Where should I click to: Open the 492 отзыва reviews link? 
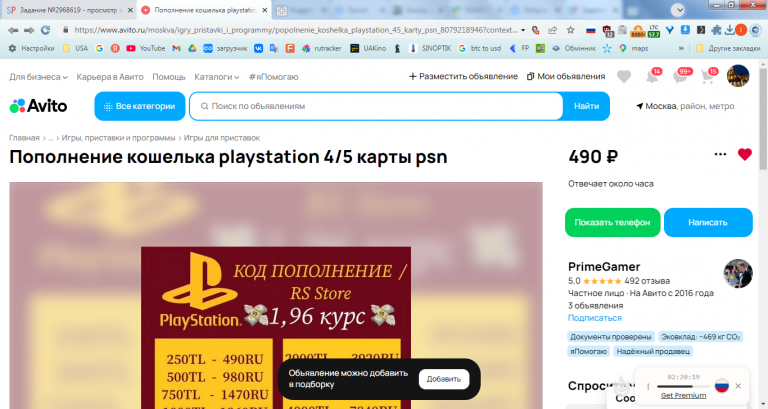click(x=647, y=281)
